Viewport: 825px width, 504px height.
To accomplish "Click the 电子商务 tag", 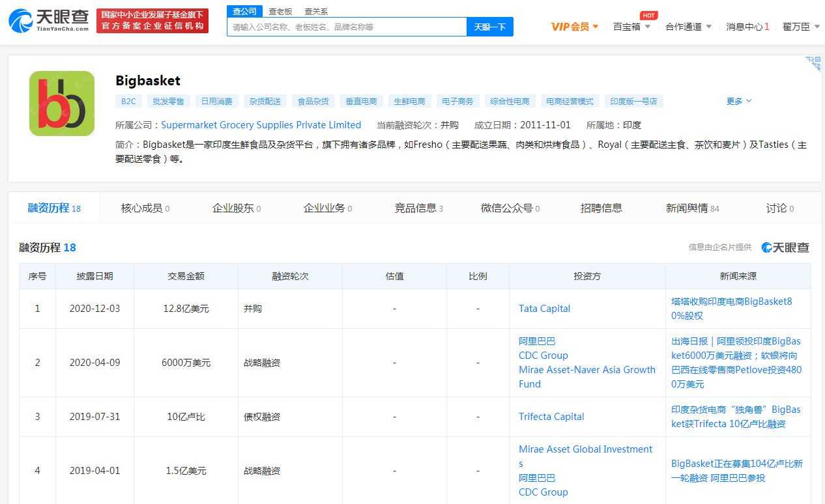I will 458,101.
